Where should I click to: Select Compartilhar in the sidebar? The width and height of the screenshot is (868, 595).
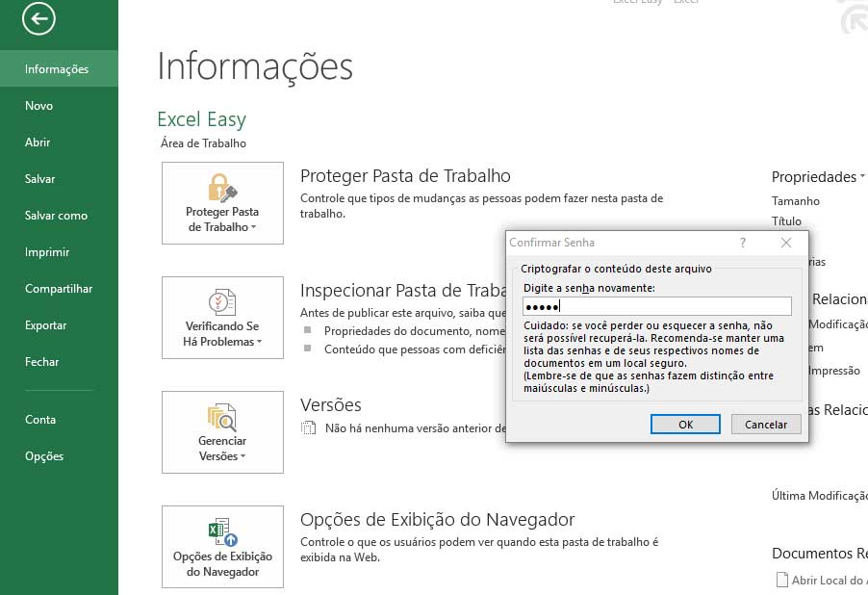tap(59, 289)
